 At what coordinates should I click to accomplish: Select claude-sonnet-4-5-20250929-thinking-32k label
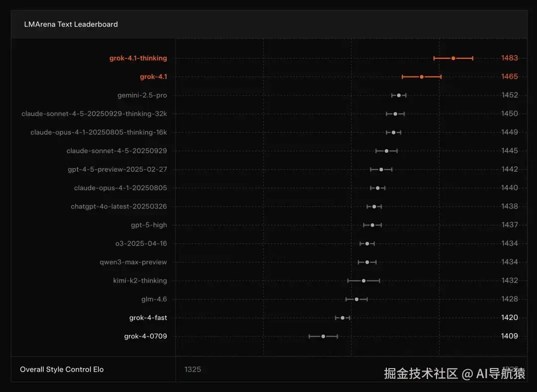pyautogui.click(x=94, y=114)
